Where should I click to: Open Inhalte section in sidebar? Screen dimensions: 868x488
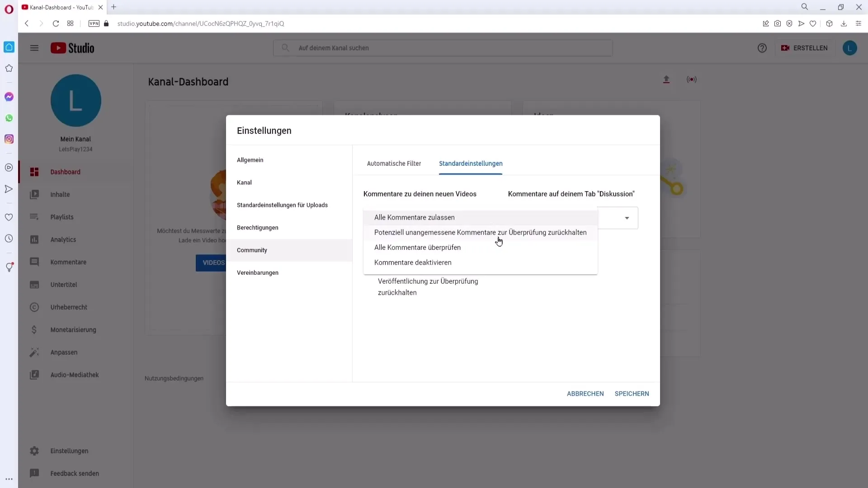point(59,194)
